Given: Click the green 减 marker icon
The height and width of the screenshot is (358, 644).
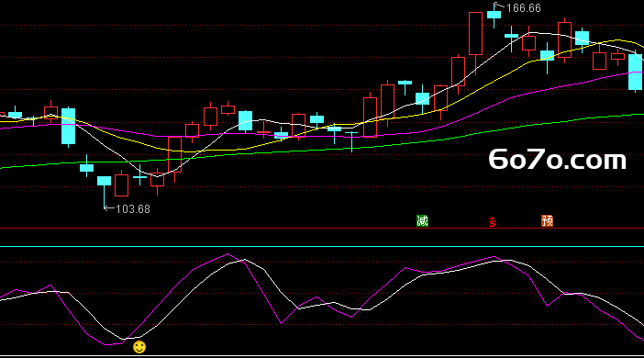Looking at the screenshot, I should [422, 220].
